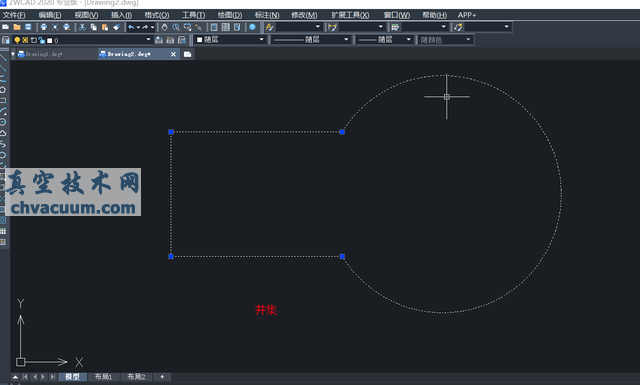Screen dimensions: 640x385
Task: Open dimension style manager icon
Action: [333, 27]
